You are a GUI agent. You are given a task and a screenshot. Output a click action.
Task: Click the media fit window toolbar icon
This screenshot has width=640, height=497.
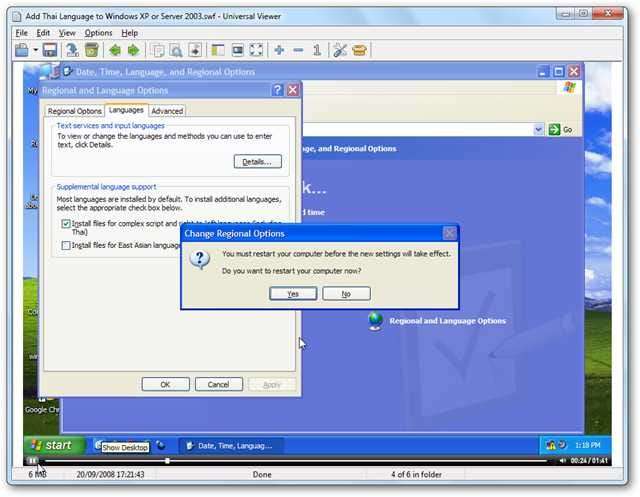[238, 50]
